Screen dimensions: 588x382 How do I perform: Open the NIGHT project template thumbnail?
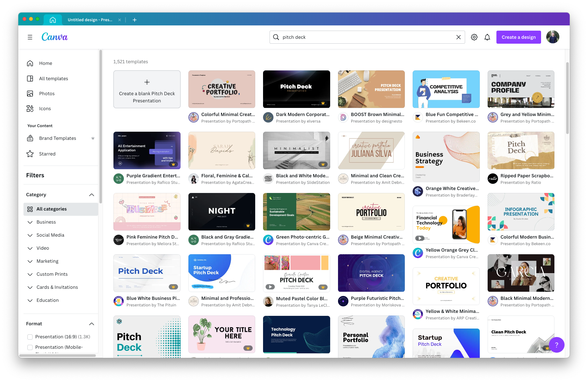(222, 212)
